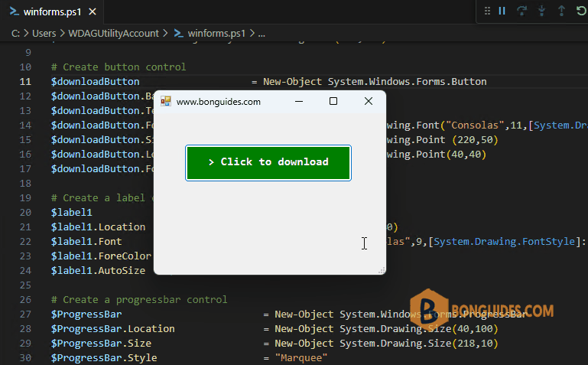Click the form icon in www.bonguides.com title bar
The image size is (588, 365).
click(x=166, y=101)
